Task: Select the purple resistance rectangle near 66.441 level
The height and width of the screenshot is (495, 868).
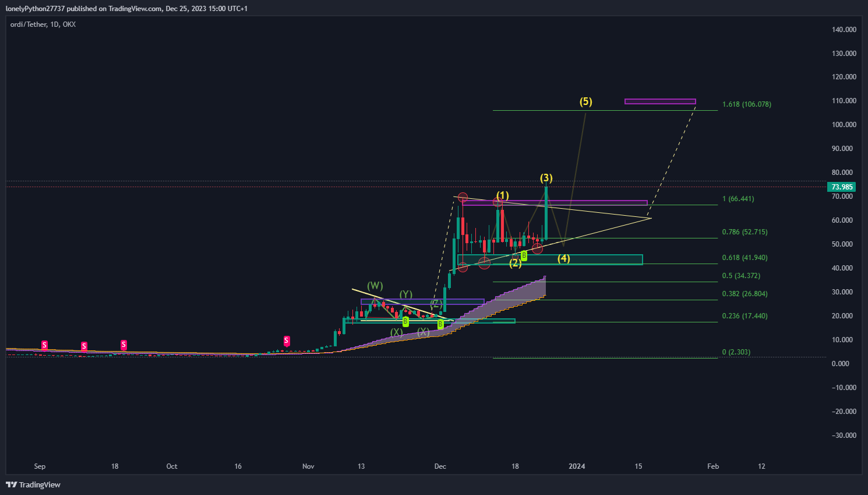Action: tap(555, 203)
